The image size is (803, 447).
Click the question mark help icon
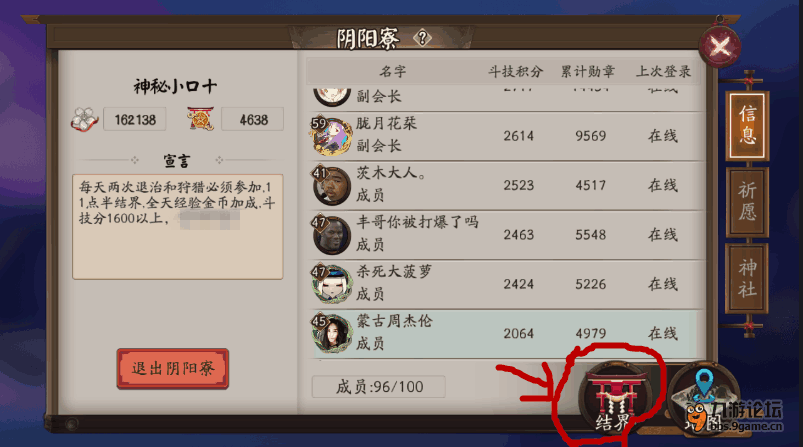pos(422,38)
